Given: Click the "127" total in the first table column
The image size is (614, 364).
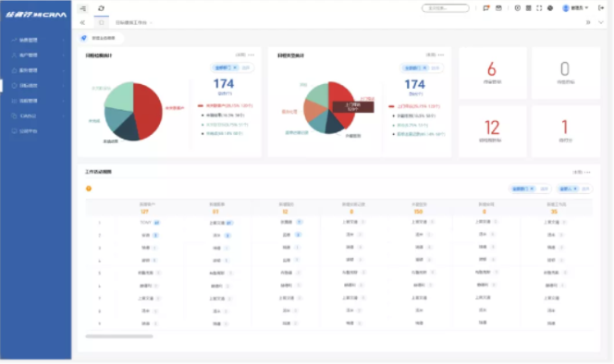Looking at the screenshot, I should [x=144, y=212].
